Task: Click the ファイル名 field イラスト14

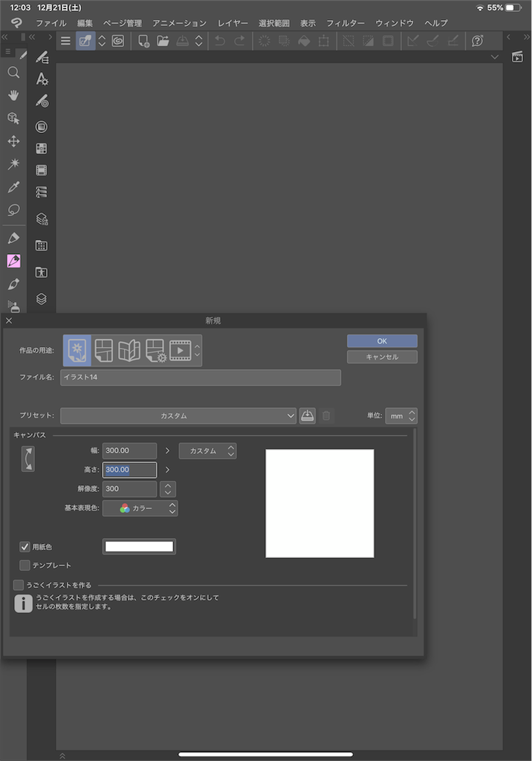Action: click(201, 377)
